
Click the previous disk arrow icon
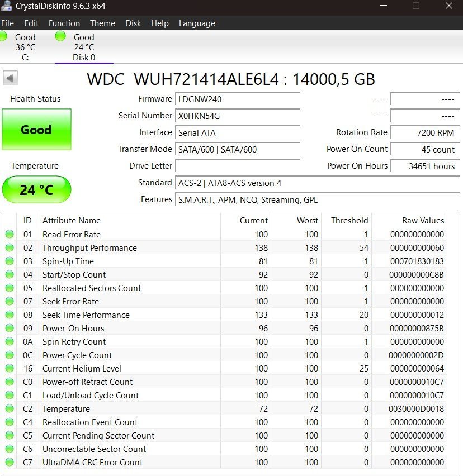pos(11,78)
